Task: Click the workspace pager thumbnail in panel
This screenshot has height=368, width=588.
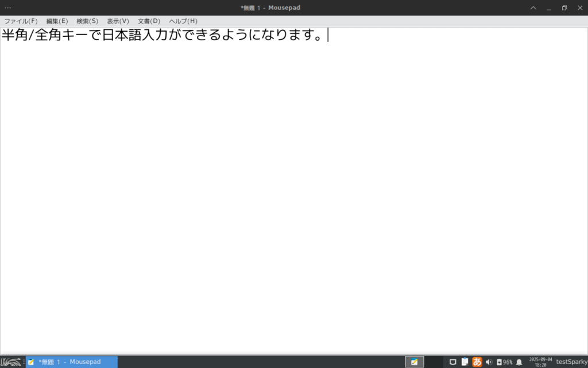Action: [414, 362]
